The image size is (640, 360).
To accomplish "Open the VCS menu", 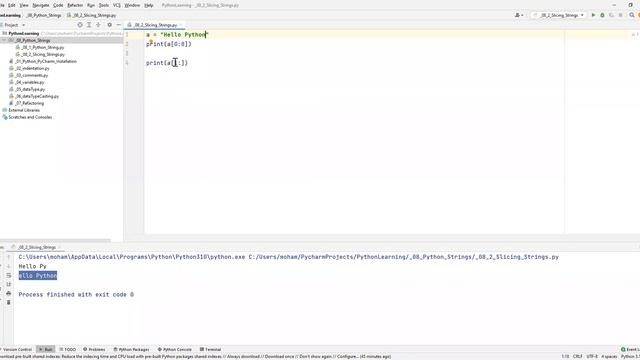I will [117, 5].
